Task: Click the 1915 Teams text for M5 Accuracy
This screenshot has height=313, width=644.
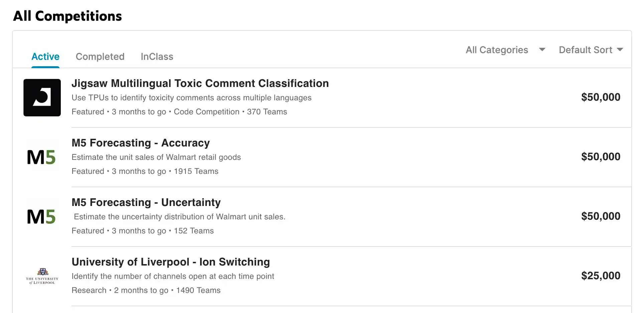Action: click(196, 171)
